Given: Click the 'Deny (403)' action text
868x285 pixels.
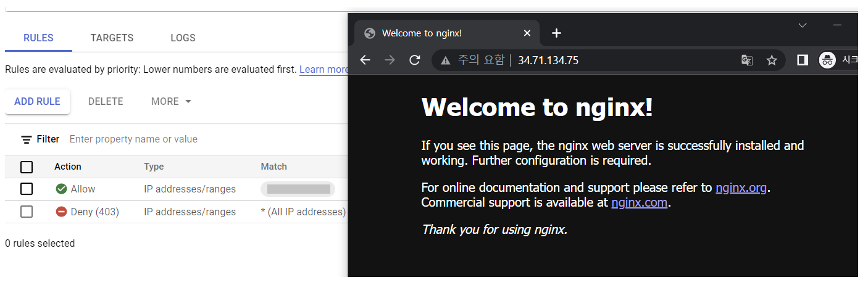Looking at the screenshot, I should click(95, 212).
